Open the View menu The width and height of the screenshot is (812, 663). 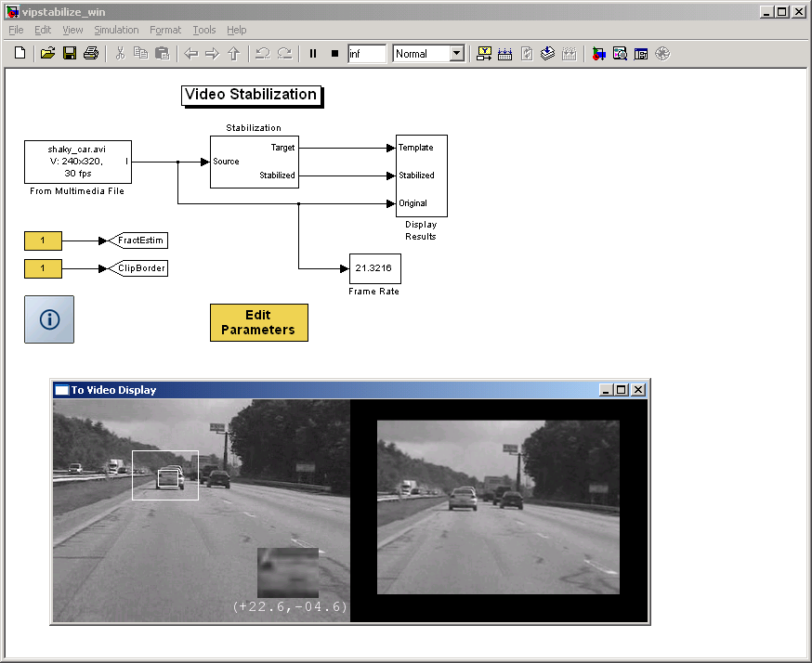coord(72,30)
